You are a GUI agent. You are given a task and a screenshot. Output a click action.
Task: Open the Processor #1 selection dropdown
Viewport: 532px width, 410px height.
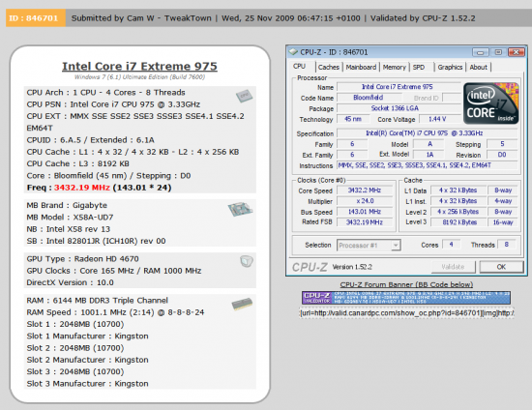(x=369, y=246)
